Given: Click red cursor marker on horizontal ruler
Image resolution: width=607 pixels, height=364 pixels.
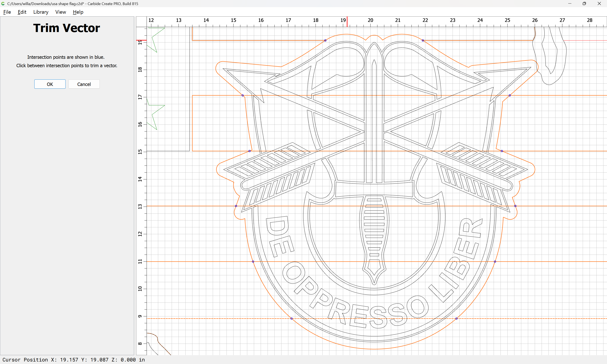Looking at the screenshot, I should (347, 22).
